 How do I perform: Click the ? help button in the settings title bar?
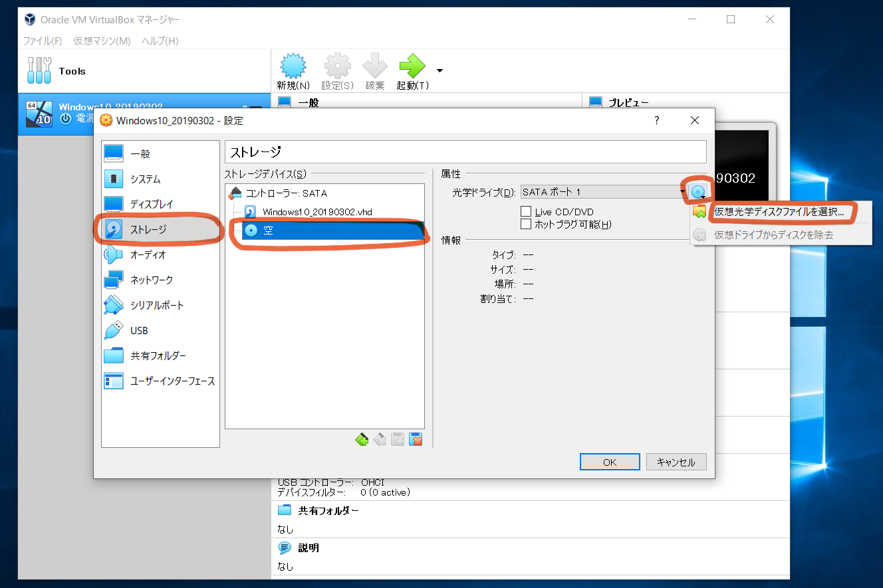pos(657,120)
